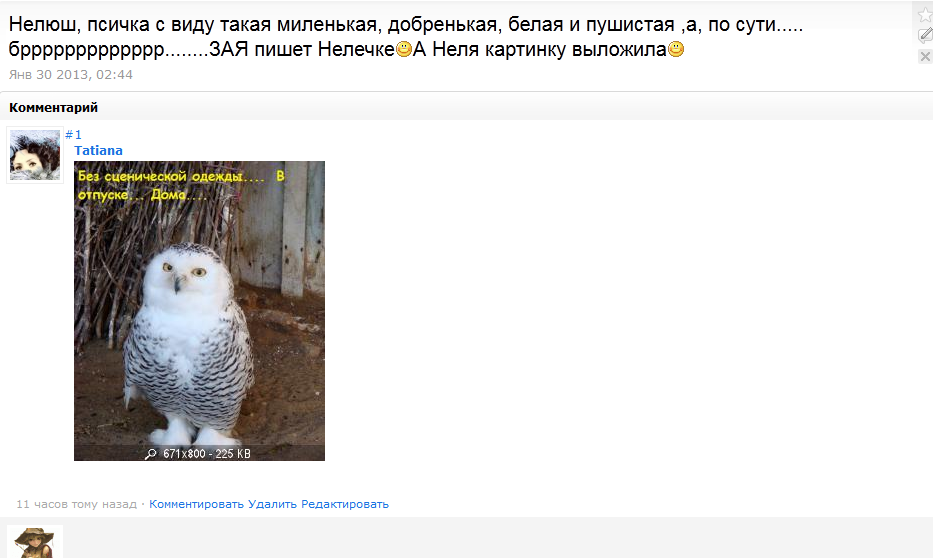Delete the post with the X icon
Screen dimensions: 933x558
[925, 57]
